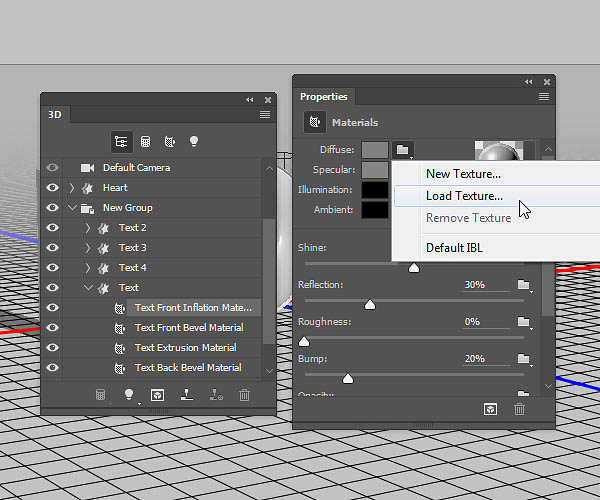Filter by whole scene in 3D panel
The image size is (600, 500).
click(x=121, y=142)
